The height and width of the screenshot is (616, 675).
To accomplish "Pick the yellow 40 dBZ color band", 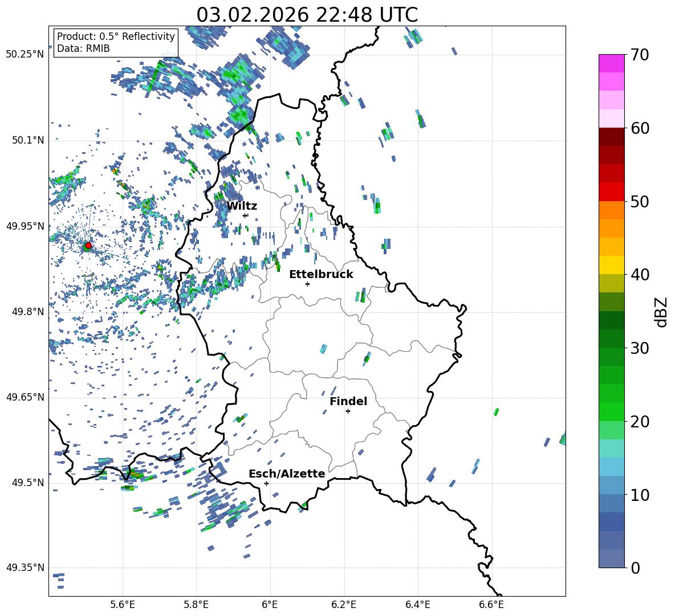I will (x=611, y=265).
